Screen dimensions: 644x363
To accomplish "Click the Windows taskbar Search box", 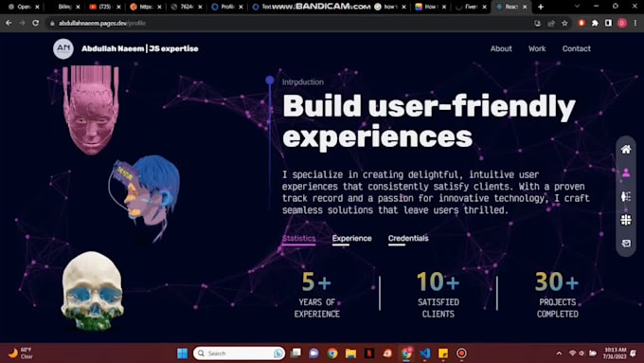I will (x=239, y=354).
